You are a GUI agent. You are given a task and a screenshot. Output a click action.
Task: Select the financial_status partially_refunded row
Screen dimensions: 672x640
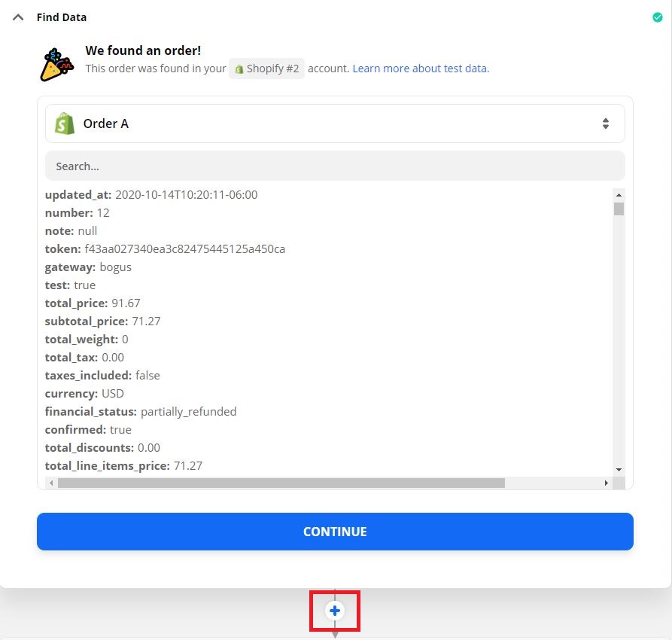[141, 412]
